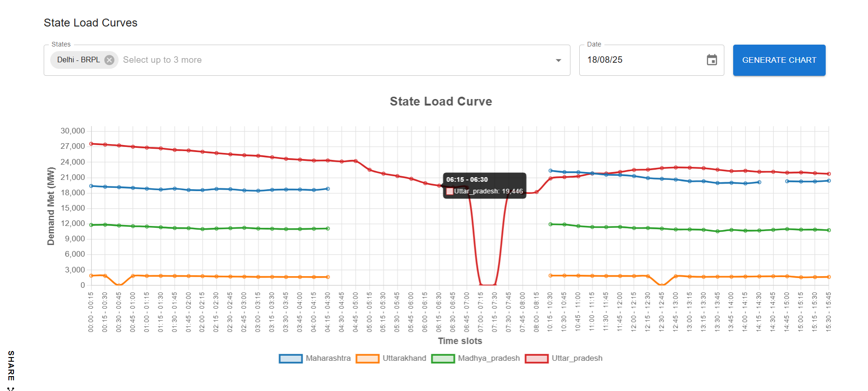
Task: Open the calendar date picker icon
Action: (711, 60)
